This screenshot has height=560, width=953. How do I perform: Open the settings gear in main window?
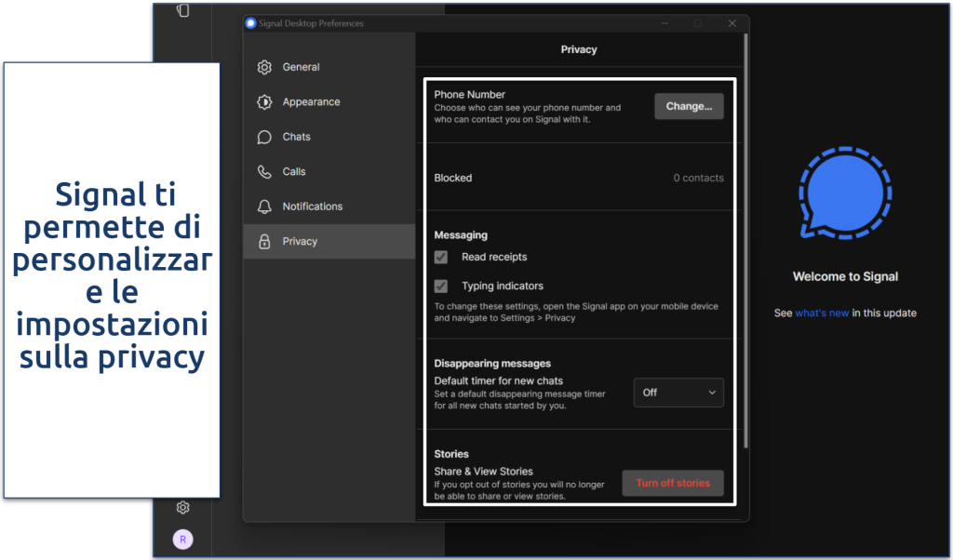[183, 507]
